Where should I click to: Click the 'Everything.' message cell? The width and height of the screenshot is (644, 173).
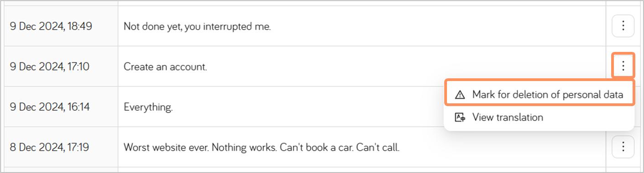(x=148, y=107)
